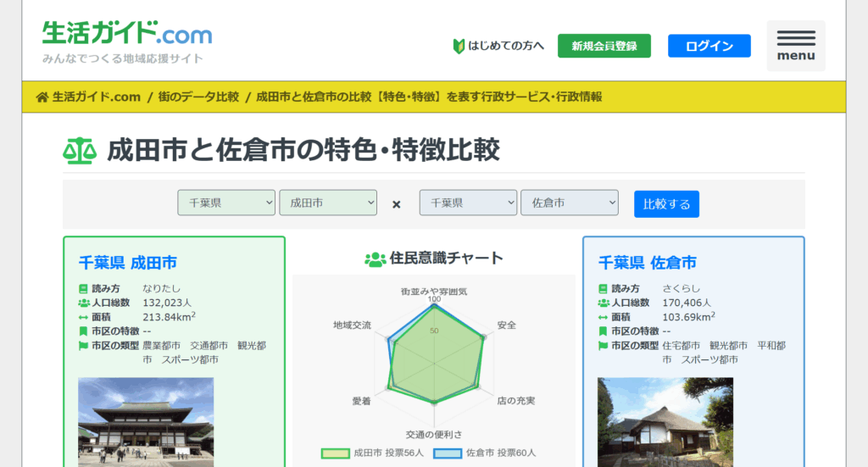This screenshot has width=868, height=467.
Task: Click the 農業都市 type text
Action: (162, 346)
